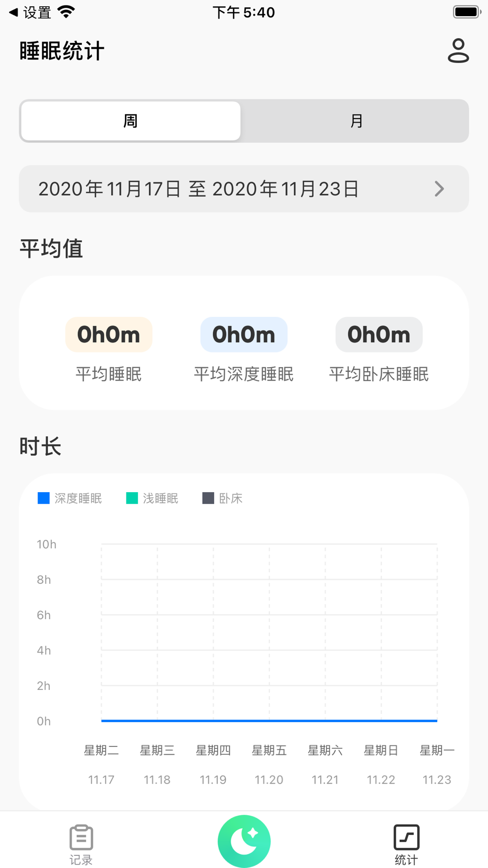Select 星期一 11.23 on the chart

click(437, 764)
